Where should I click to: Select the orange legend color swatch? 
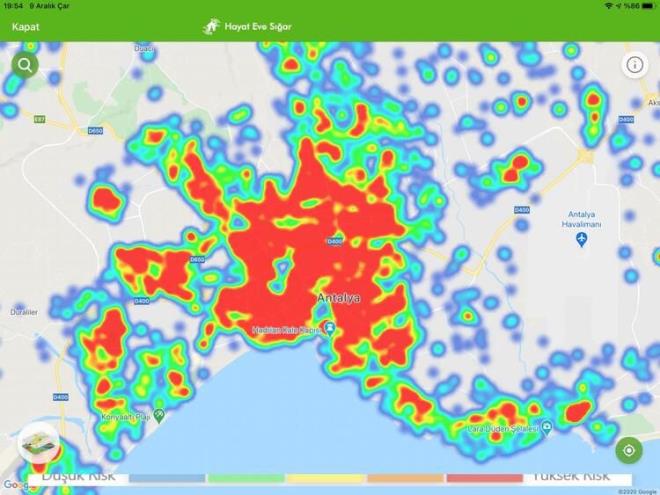405,478
